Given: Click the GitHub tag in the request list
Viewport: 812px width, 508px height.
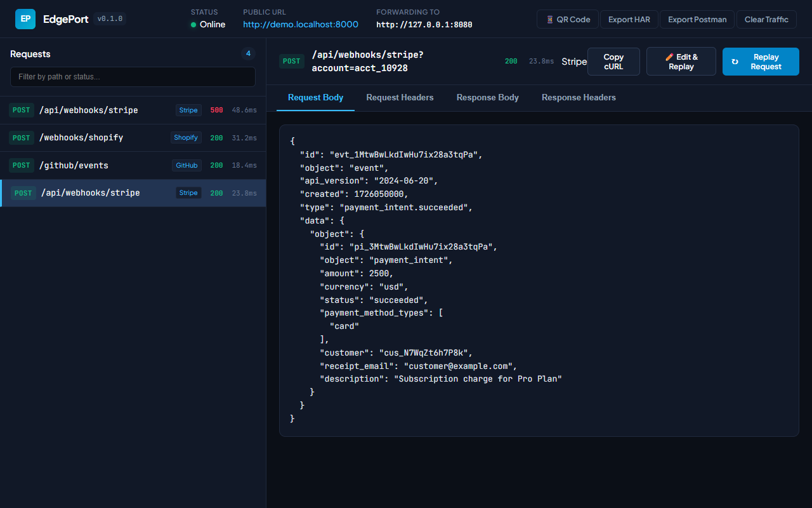Looking at the screenshot, I should tap(187, 165).
